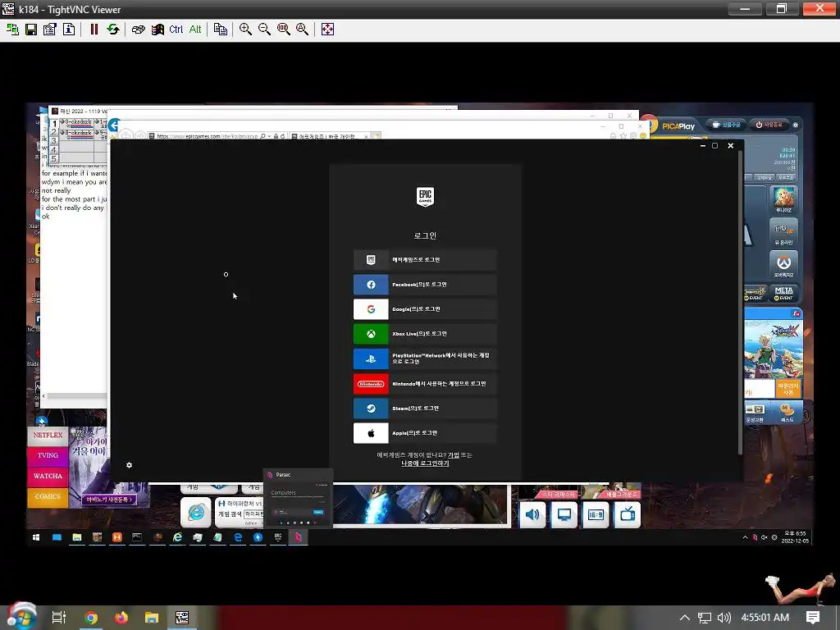The image size is (840, 630).
Task: Request screen refresh with green arrows icon
Action: pyautogui.click(x=113, y=30)
